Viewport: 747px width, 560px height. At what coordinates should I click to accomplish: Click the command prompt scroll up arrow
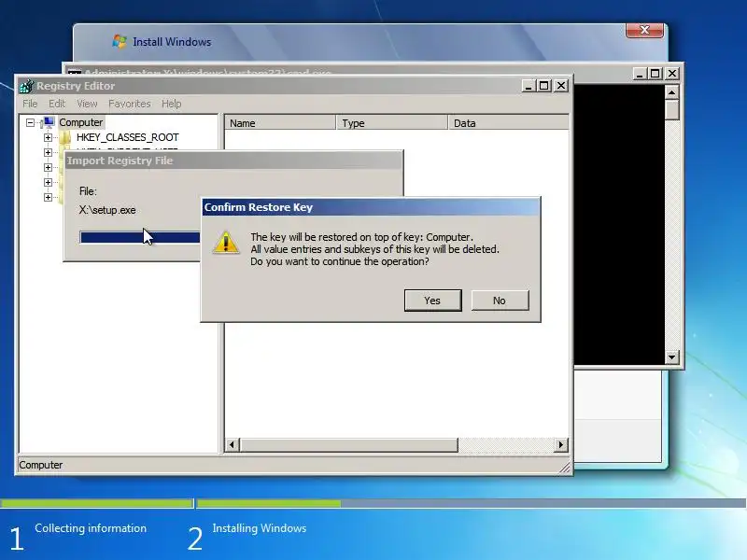pos(671,92)
